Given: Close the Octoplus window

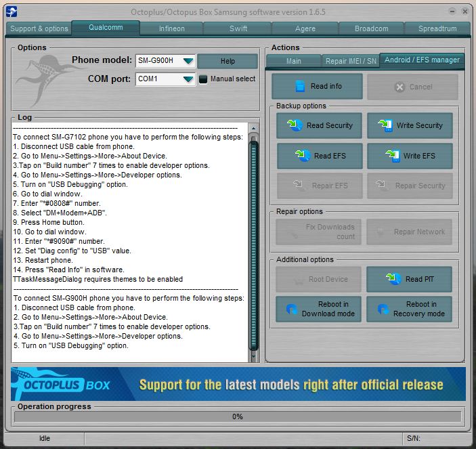Looking at the screenshot, I should pos(464,12).
